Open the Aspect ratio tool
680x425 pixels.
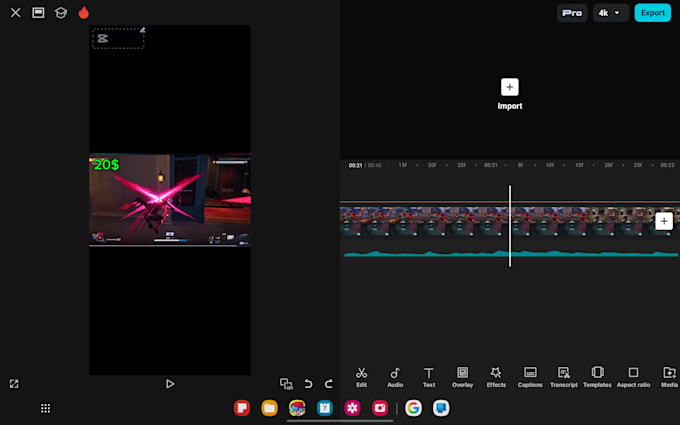633,377
